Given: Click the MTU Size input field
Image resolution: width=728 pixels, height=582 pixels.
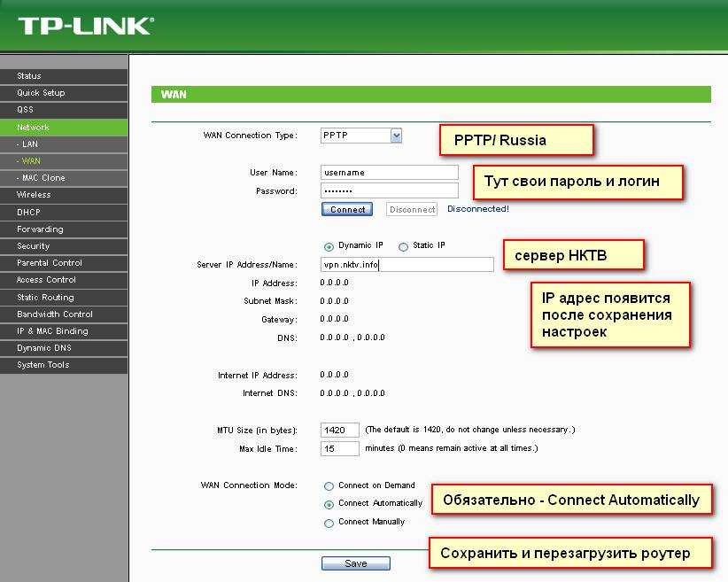Looking at the screenshot, I should click(x=340, y=431).
